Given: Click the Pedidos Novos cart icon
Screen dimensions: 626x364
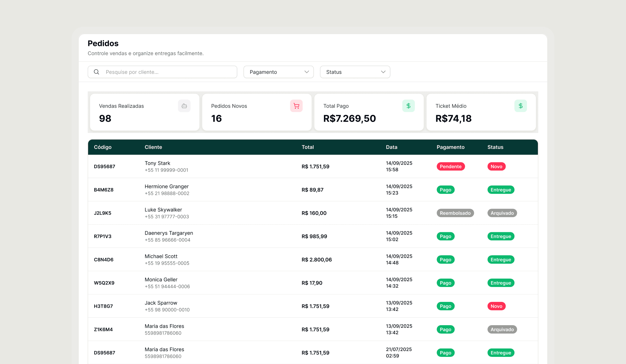Looking at the screenshot, I should point(296,106).
